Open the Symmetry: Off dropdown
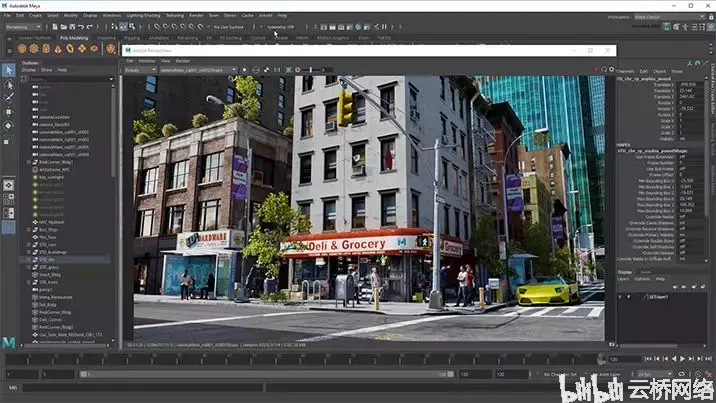The image size is (716, 403). click(282, 27)
